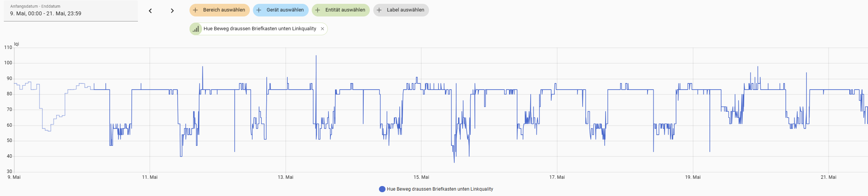Screen dimensions: 868x196
Task: Select the Label auswählen chip
Action: 405,10
